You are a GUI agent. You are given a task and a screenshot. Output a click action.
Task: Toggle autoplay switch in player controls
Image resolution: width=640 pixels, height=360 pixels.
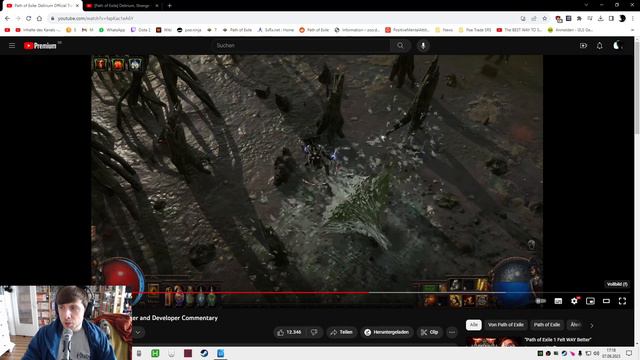coord(541,301)
